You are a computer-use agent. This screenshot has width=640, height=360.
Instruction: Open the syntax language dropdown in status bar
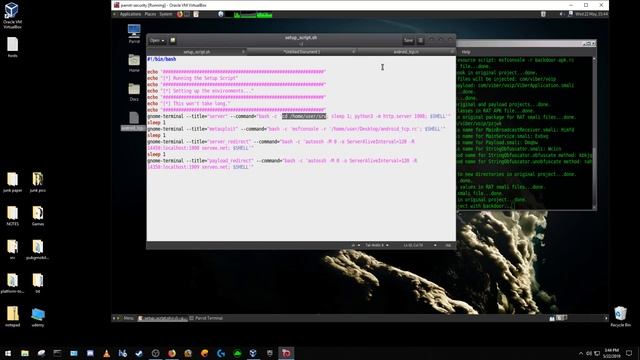356,245
